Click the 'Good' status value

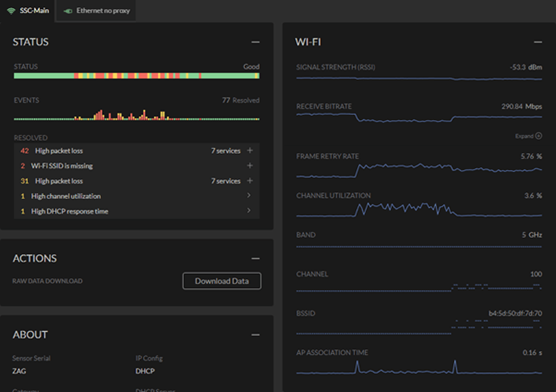[251, 67]
